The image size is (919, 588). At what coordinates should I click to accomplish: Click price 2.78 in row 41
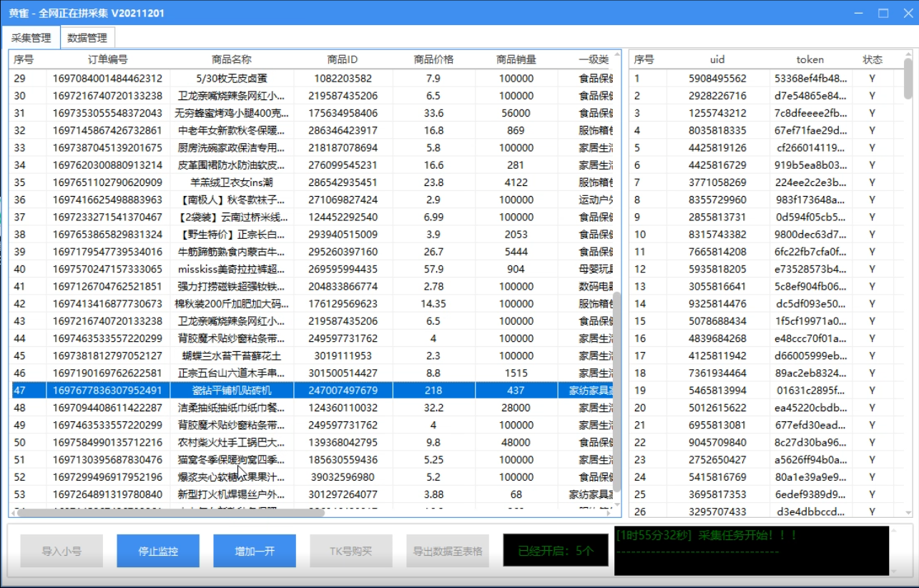(433, 286)
